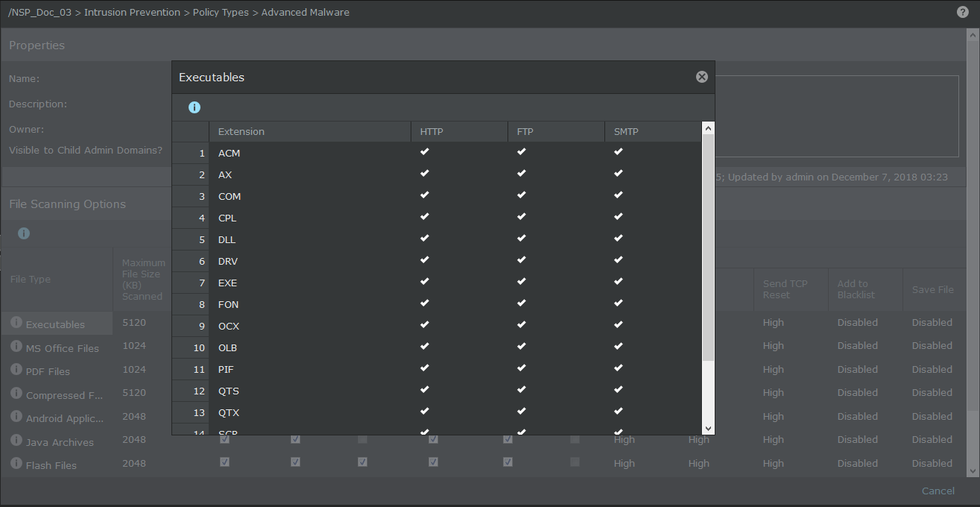Click Add to Blacklist value for Executables

[x=857, y=322]
